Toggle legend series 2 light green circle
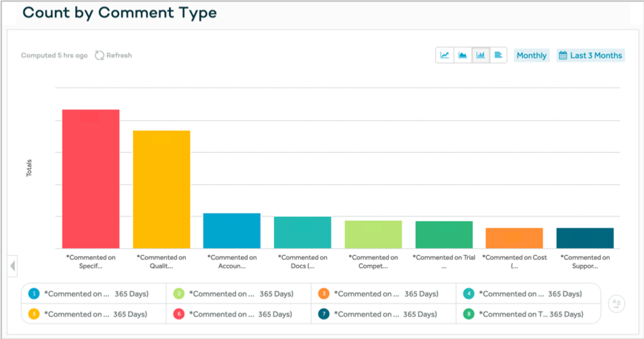Screen dimensions: 644x339 tap(179, 294)
